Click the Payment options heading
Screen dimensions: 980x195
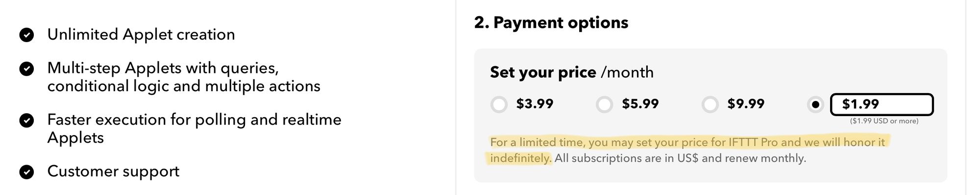tap(551, 23)
